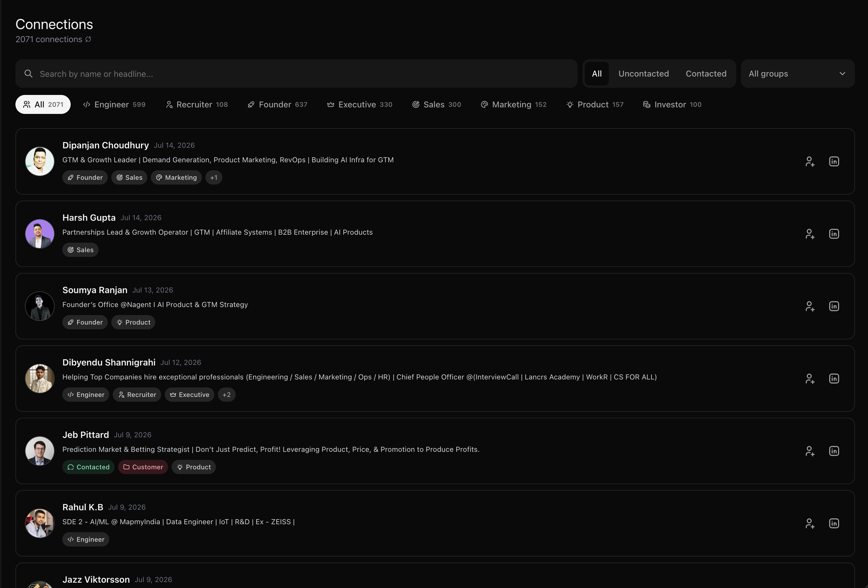Open LinkedIn icon for Harsh Gupta
Screen dimensions: 868x588
coord(834,234)
